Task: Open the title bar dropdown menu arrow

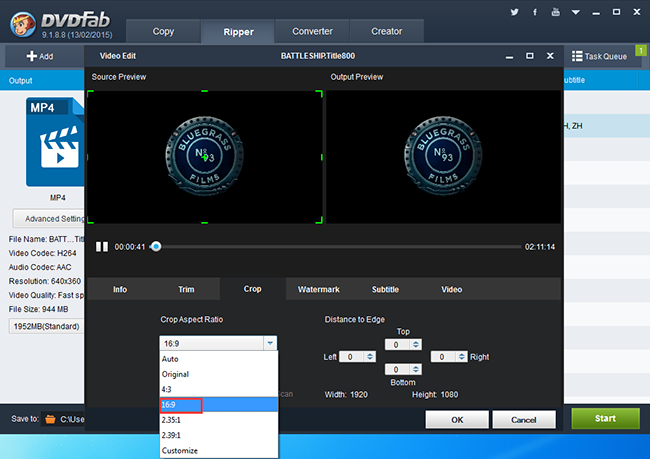Action: 576,12
